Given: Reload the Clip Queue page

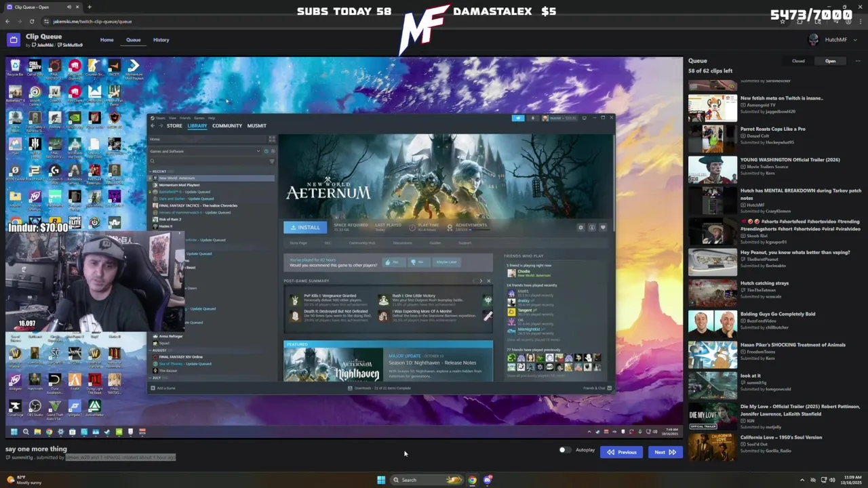Looking at the screenshot, I should [x=31, y=21].
